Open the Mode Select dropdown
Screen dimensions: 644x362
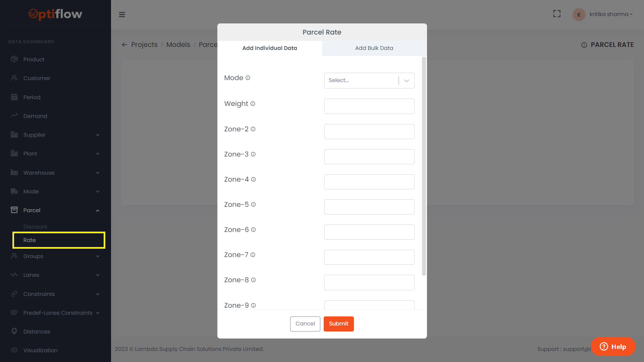[369, 80]
